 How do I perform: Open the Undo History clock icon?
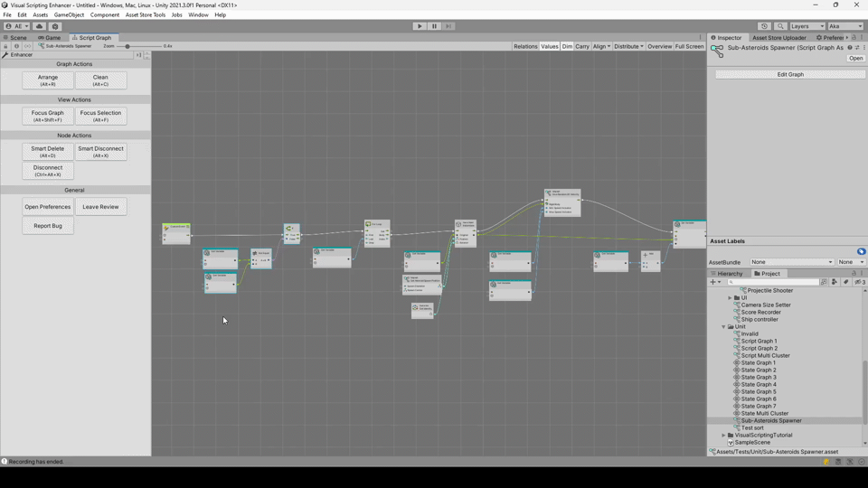pos(765,26)
